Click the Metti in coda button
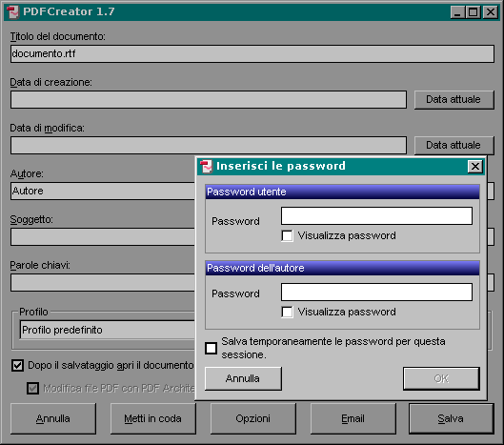Image resolution: width=504 pixels, height=445 pixels. click(x=153, y=418)
